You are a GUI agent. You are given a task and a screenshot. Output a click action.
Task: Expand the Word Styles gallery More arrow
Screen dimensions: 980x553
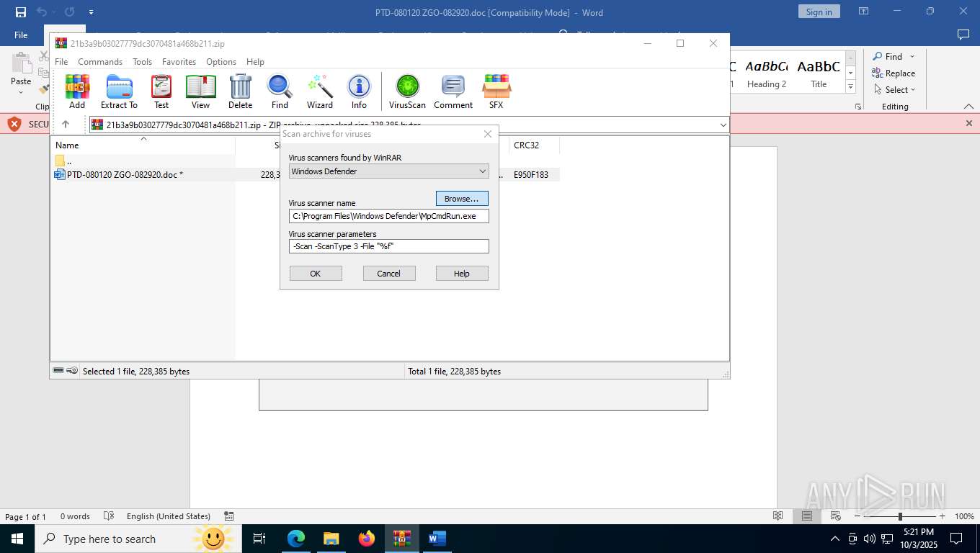click(x=850, y=86)
